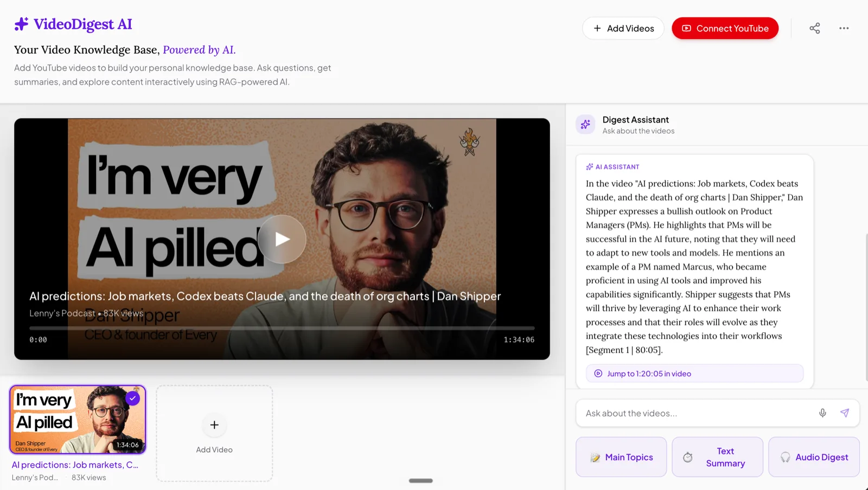Image resolution: width=868 pixels, height=490 pixels.
Task: Click the plus icon in Add Video card
Action: click(214, 425)
